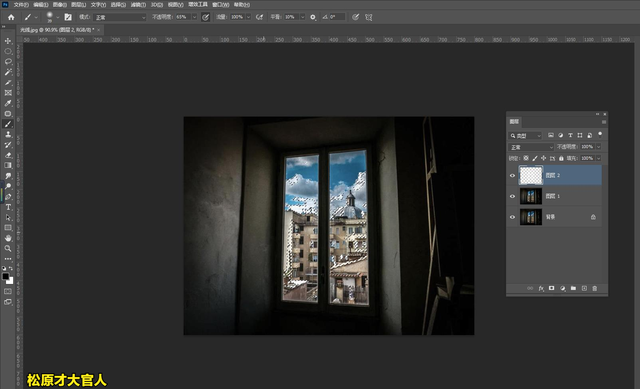Enable airbrush build-up effects
Screen dimensions: 640x389
(259, 17)
